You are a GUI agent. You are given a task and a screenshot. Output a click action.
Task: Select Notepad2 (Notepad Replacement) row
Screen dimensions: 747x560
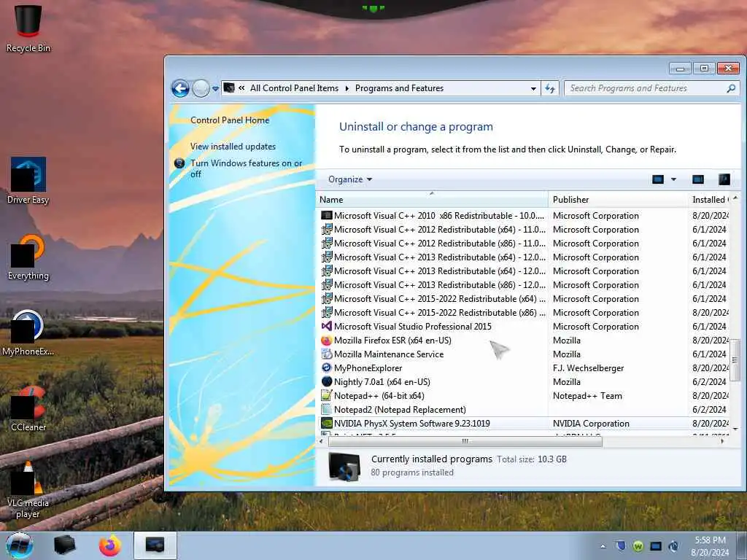pos(525,410)
